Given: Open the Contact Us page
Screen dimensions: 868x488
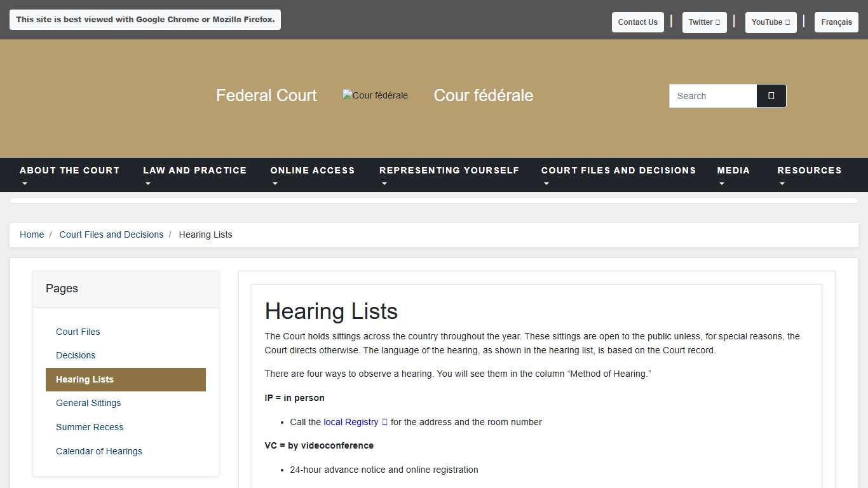Looking at the screenshot, I should tap(637, 22).
